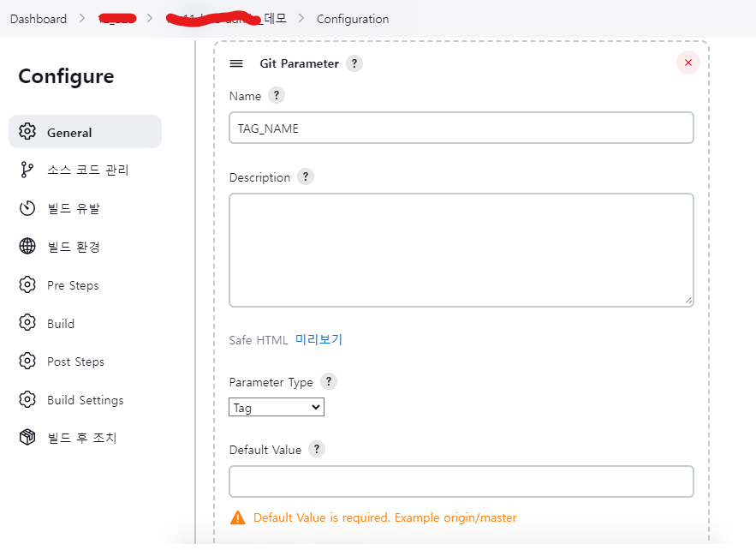
Task: Click the Post Steps gear icon
Action: point(27,361)
